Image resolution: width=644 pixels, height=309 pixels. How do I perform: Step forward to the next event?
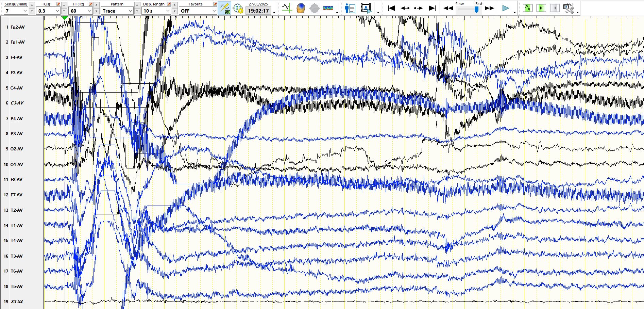click(x=418, y=8)
